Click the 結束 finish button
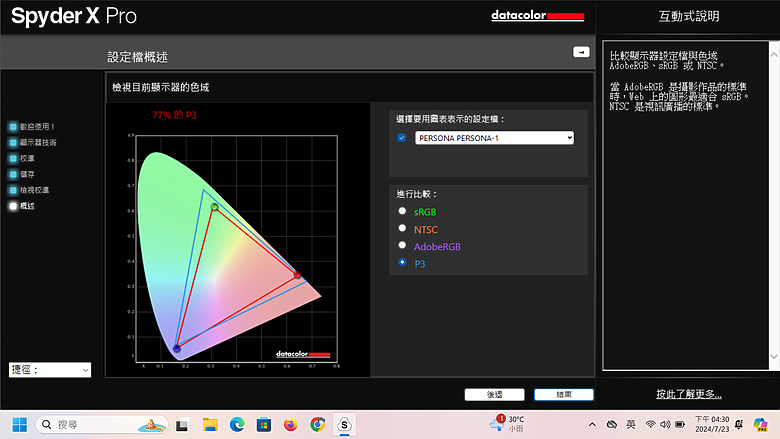The width and height of the screenshot is (780, 439). (x=564, y=394)
